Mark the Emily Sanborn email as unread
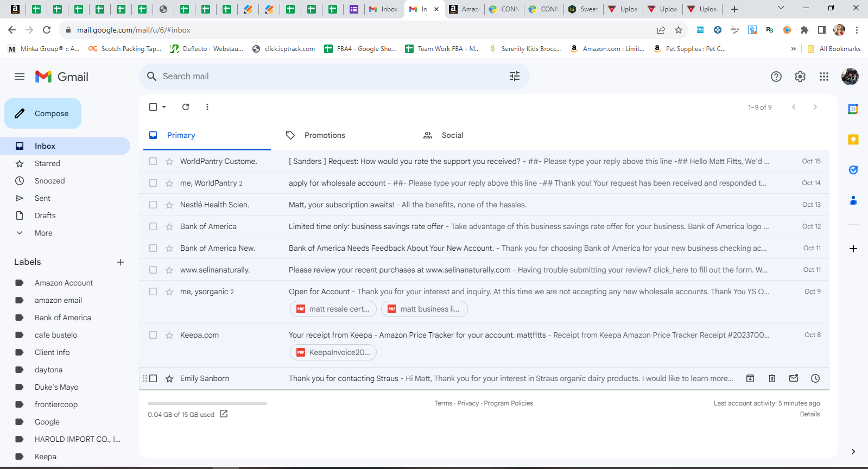 point(794,378)
